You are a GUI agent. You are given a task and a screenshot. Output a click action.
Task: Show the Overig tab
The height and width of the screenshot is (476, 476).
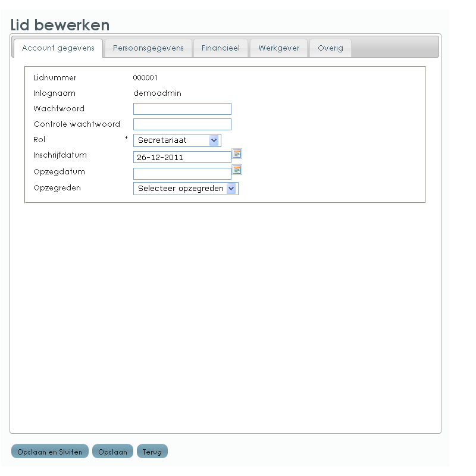click(330, 48)
